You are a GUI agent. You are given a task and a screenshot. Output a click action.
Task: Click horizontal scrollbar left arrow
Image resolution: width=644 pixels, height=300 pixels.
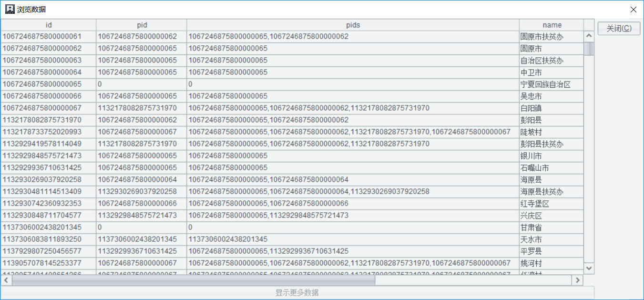pos(6,280)
